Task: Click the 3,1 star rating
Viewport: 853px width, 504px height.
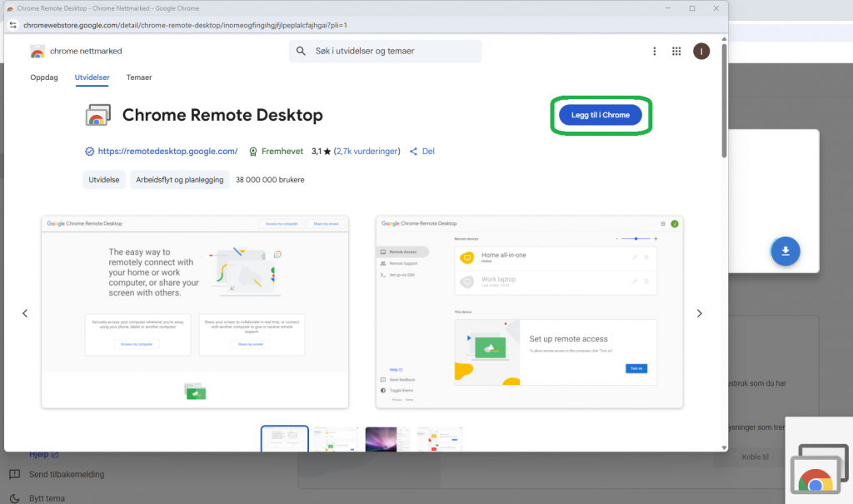Action: [321, 152]
